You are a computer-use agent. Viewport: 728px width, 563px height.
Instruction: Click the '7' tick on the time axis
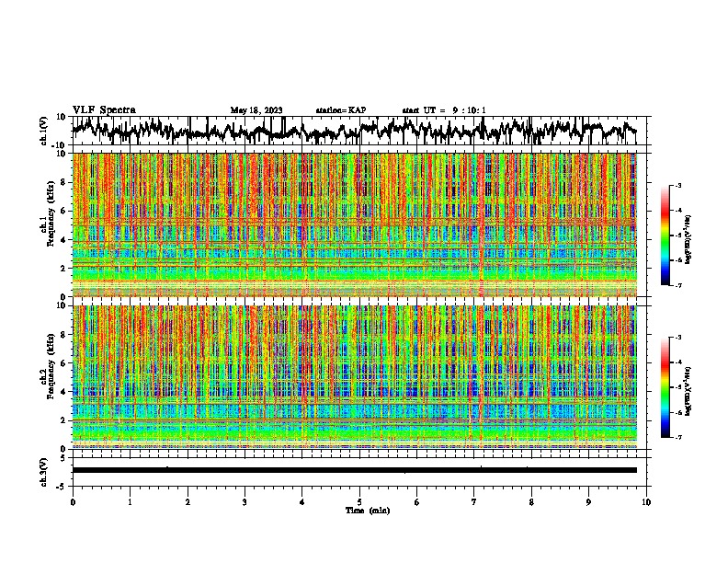[x=474, y=502]
